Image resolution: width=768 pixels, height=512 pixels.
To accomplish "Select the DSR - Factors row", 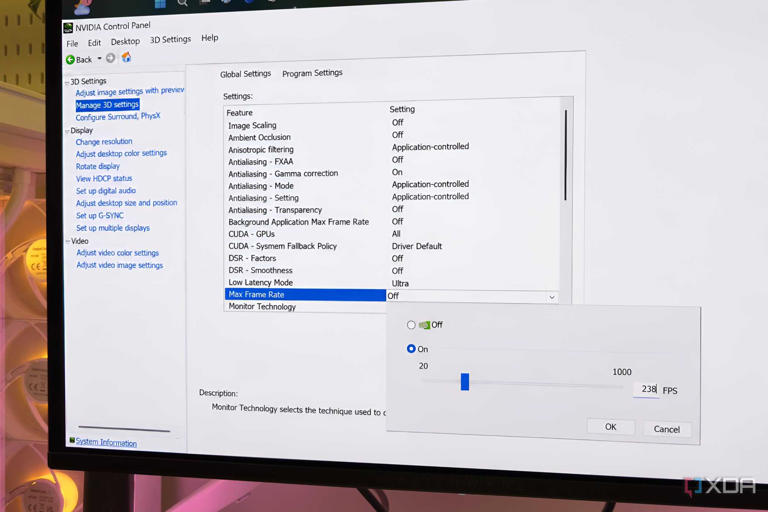I will [390, 259].
